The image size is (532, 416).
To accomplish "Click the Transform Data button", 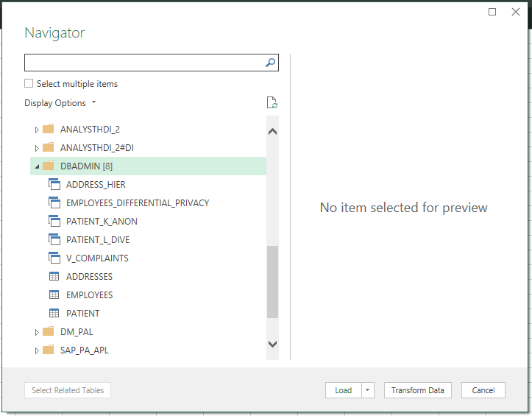I will point(418,390).
